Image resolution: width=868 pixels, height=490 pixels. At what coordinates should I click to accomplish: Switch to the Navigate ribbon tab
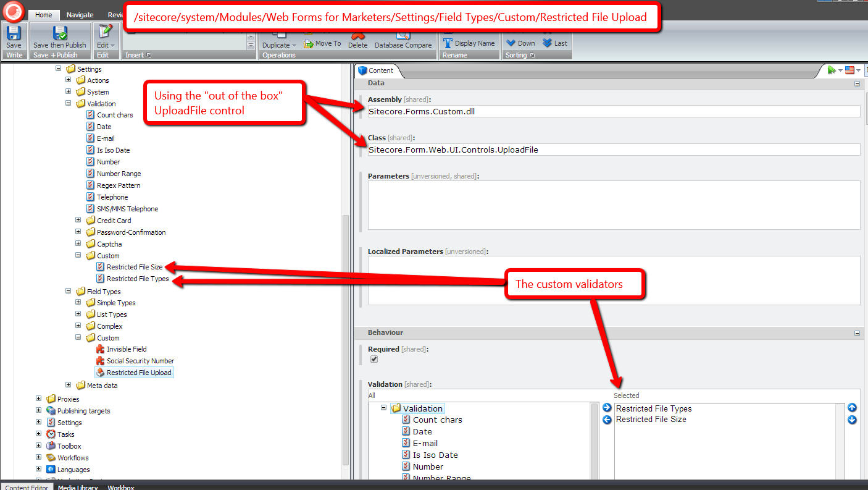(80, 15)
